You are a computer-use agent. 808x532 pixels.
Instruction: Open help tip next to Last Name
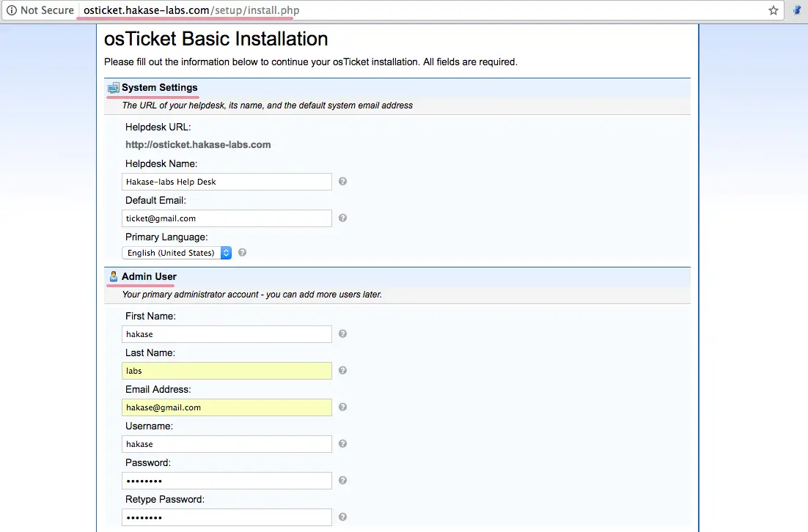[x=342, y=370]
